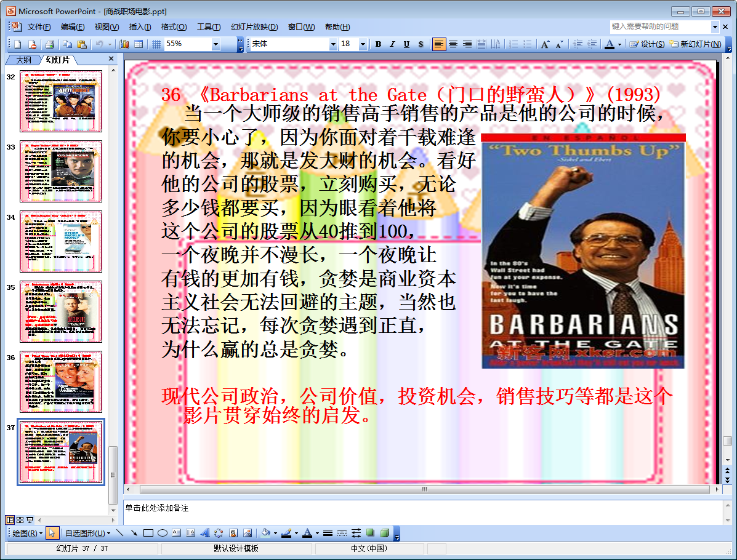Click the Increase Font Size icon
This screenshot has width=737, height=560.
point(545,44)
